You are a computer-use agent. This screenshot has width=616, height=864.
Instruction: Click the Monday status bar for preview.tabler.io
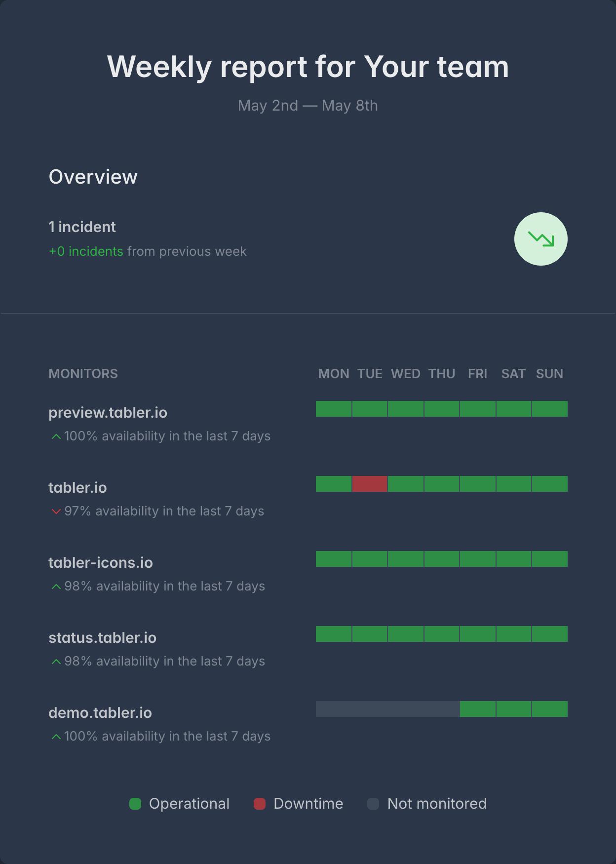[334, 409]
